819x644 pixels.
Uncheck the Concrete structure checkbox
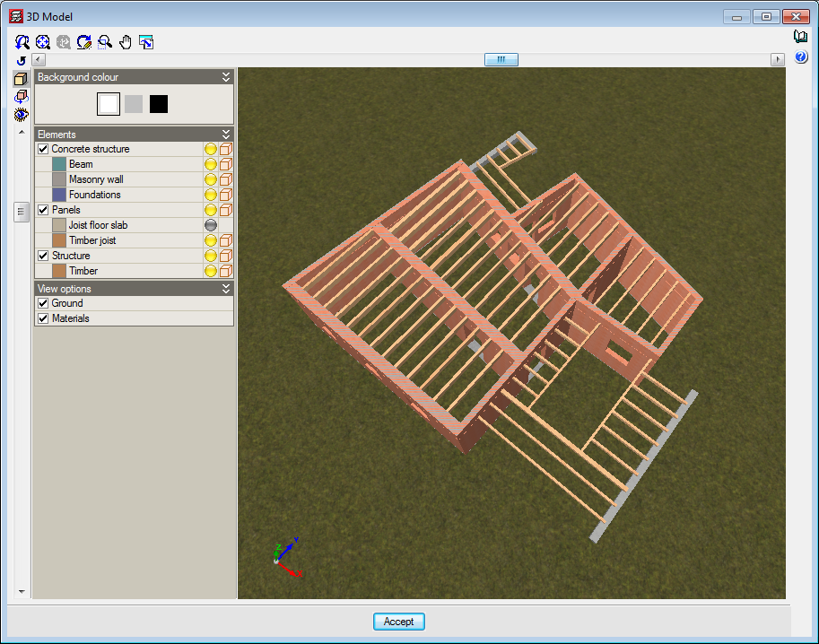coord(43,149)
